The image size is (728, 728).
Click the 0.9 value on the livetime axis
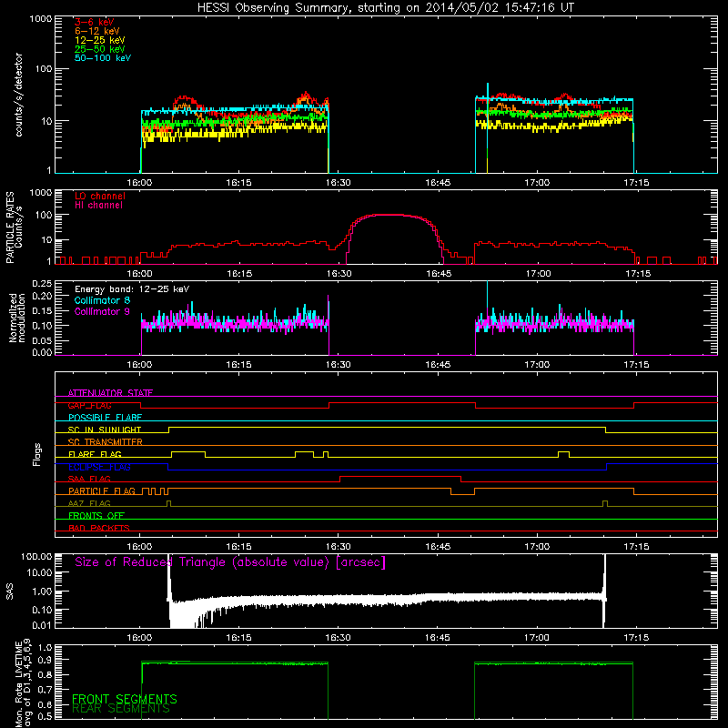click(45, 660)
